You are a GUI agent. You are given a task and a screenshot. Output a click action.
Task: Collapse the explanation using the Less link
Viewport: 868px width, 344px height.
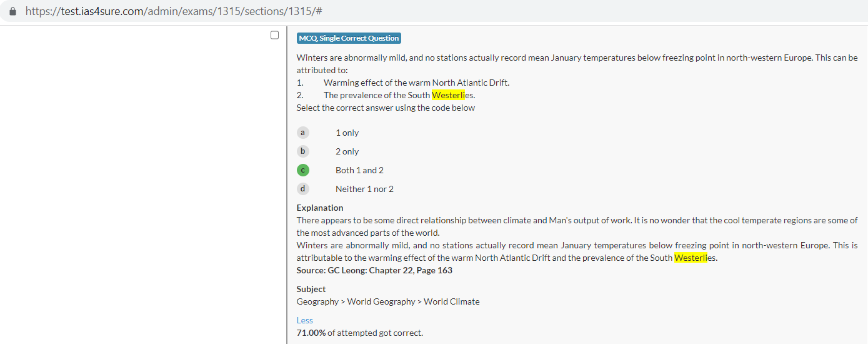click(304, 320)
